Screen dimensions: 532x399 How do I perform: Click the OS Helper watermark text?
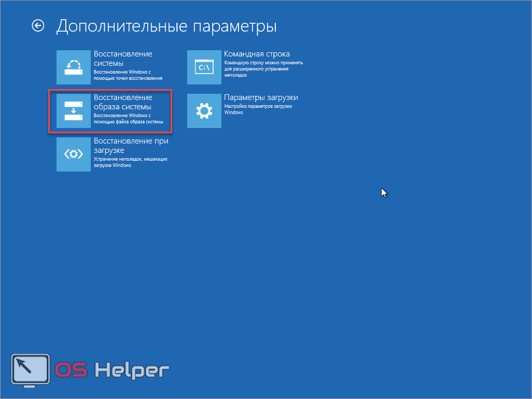coord(112,371)
